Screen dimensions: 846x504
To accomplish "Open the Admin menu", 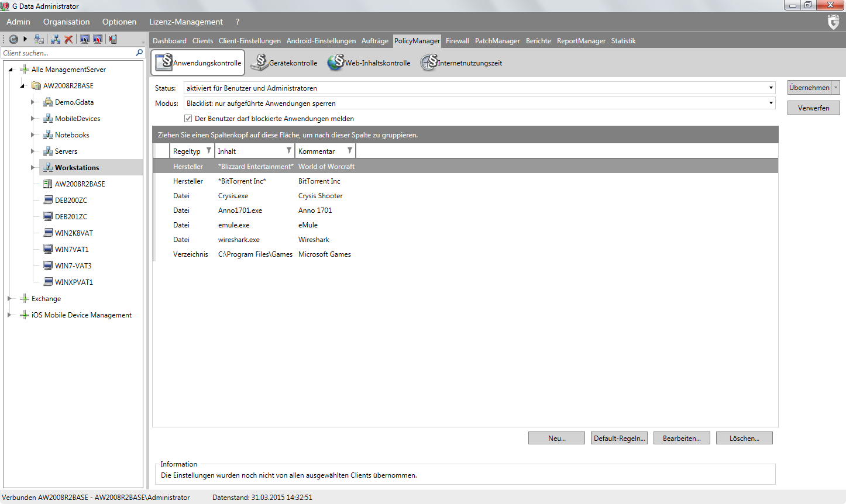I will 18,22.
